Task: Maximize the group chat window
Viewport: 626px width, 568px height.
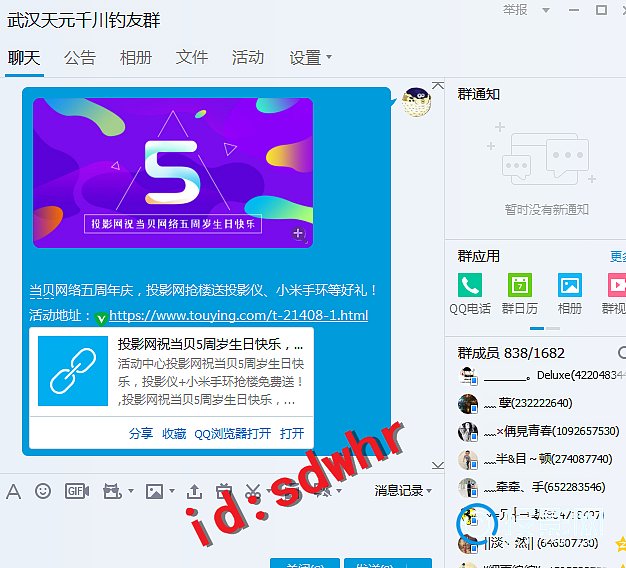Action: tap(601, 10)
